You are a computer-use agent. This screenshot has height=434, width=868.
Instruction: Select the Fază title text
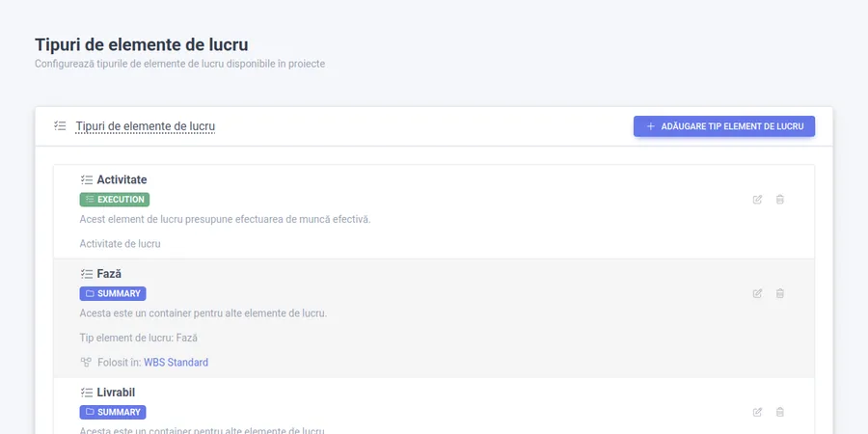point(109,274)
